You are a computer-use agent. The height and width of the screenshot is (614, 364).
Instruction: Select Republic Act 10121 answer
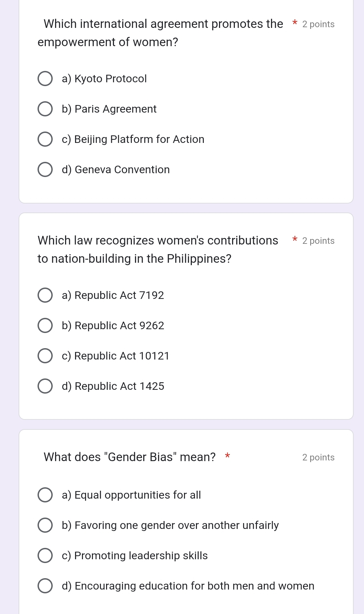(x=45, y=356)
